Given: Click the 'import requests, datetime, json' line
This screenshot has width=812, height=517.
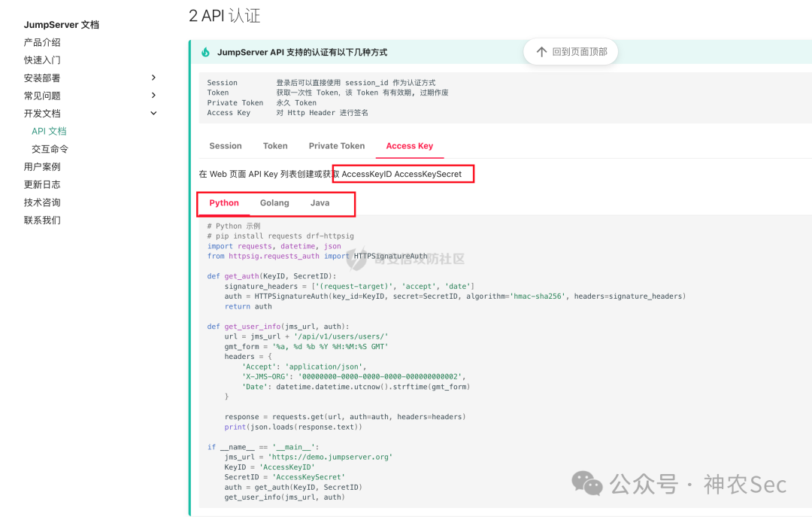Looking at the screenshot, I should click(274, 246).
